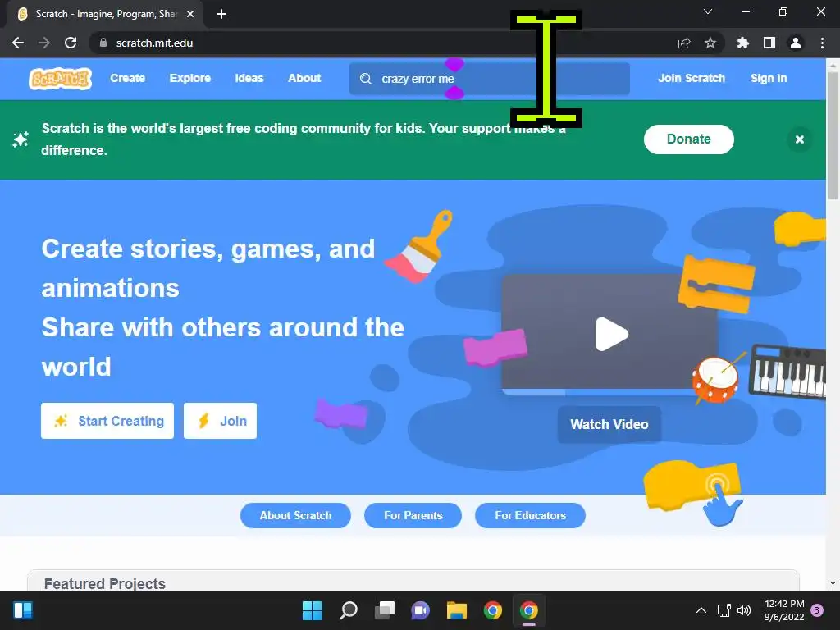
Task: Open the notification badge showing 3
Action: [817, 610]
